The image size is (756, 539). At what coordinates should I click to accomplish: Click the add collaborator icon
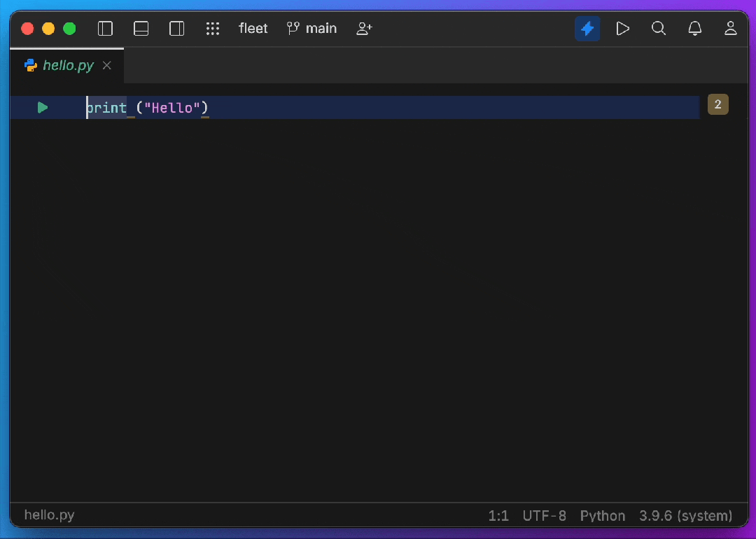click(364, 29)
